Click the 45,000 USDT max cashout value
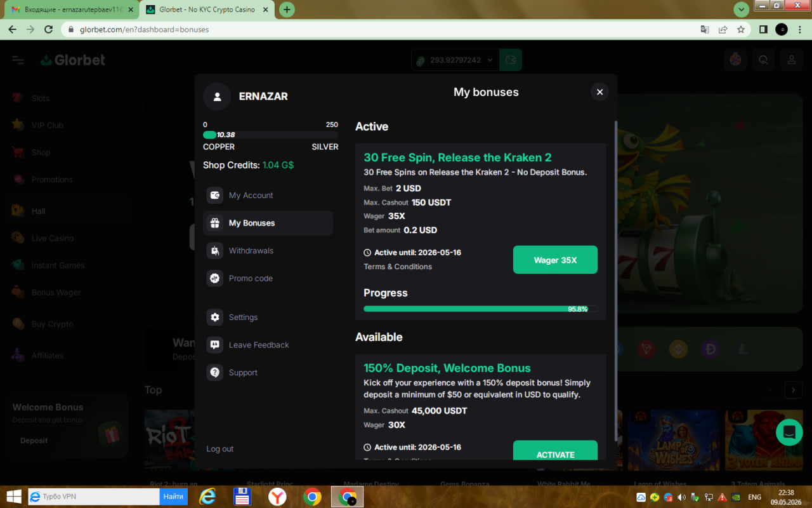 click(x=439, y=411)
